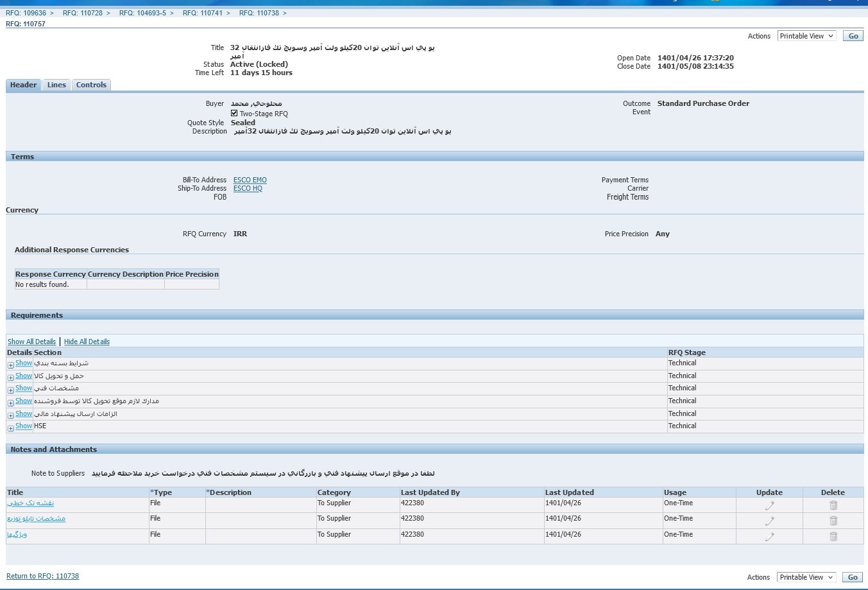
Task: Open breadcrumb RFQ: 104693-5
Action: click(142, 13)
